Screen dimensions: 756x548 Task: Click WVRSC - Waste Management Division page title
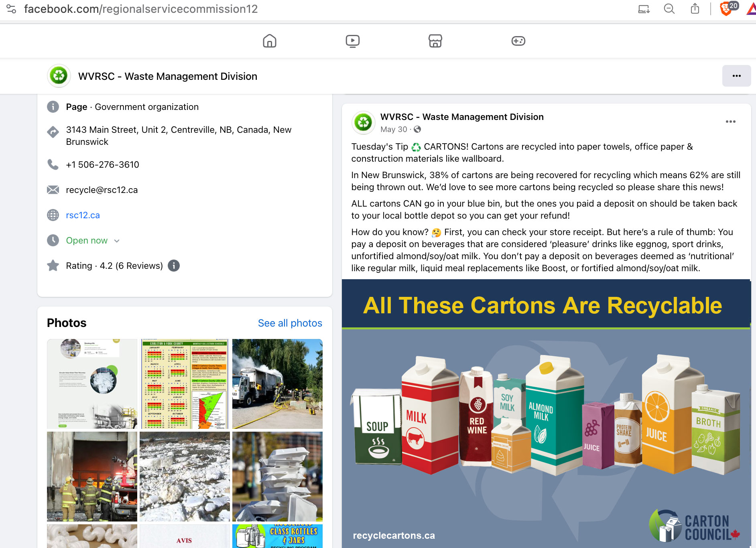pos(168,76)
